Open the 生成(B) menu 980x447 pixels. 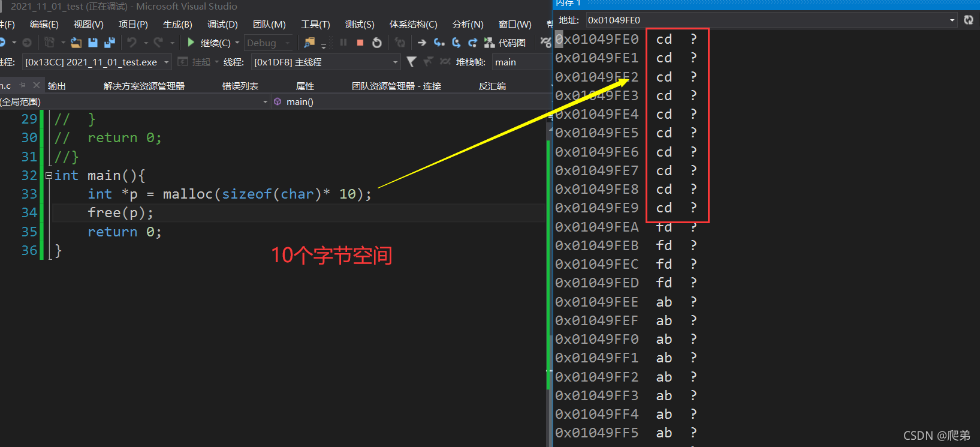[x=177, y=24]
